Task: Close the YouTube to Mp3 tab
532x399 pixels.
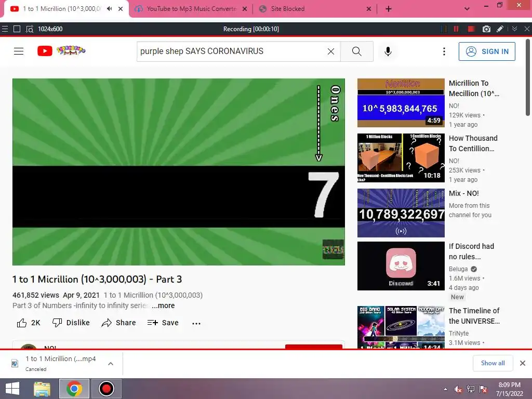Action: (245, 9)
